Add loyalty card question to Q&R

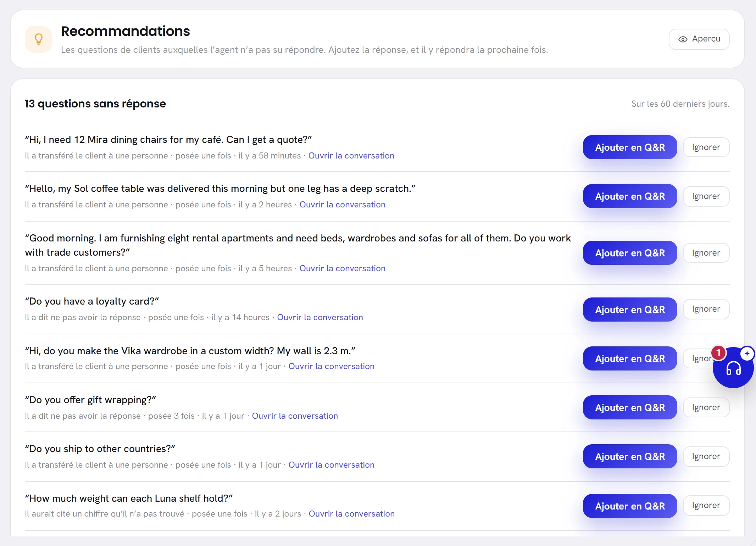[630, 310]
